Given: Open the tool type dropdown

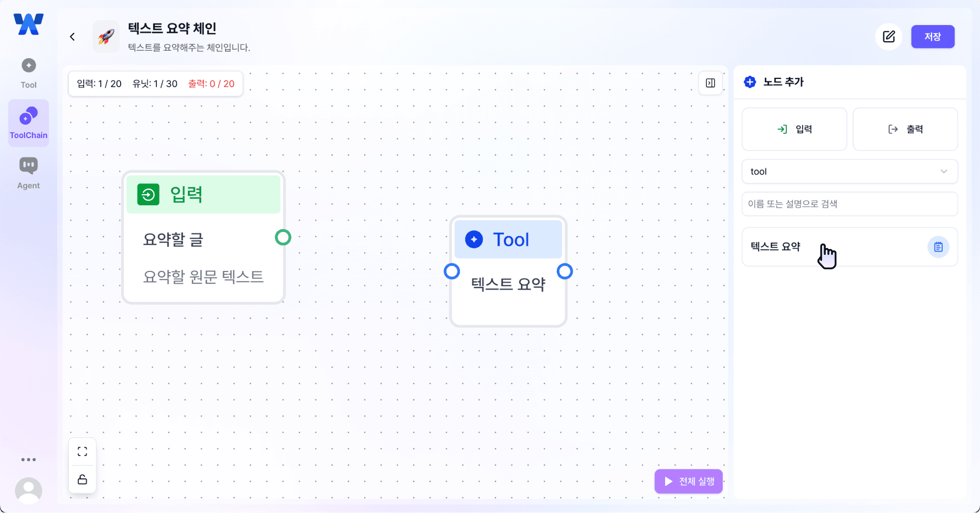Looking at the screenshot, I should (x=849, y=172).
